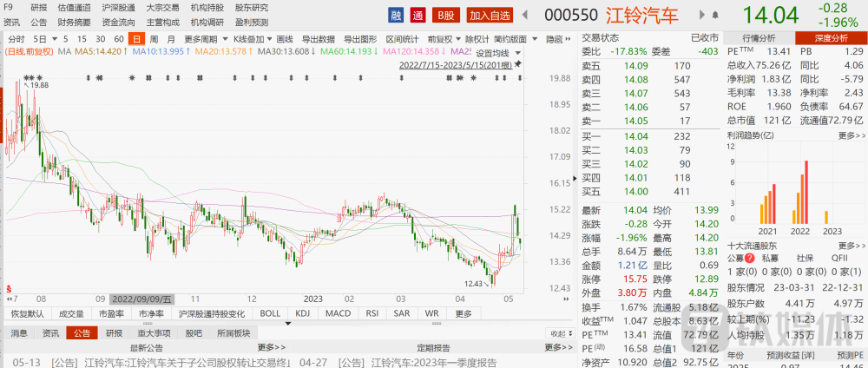Click the 加入自选 button
This screenshot has width=868, height=368.
pyautogui.click(x=490, y=16)
